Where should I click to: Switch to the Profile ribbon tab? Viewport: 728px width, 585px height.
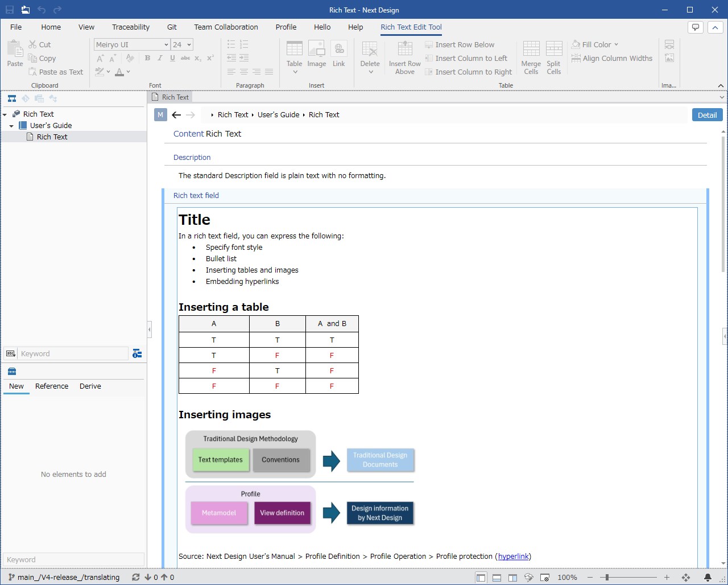[x=286, y=27]
